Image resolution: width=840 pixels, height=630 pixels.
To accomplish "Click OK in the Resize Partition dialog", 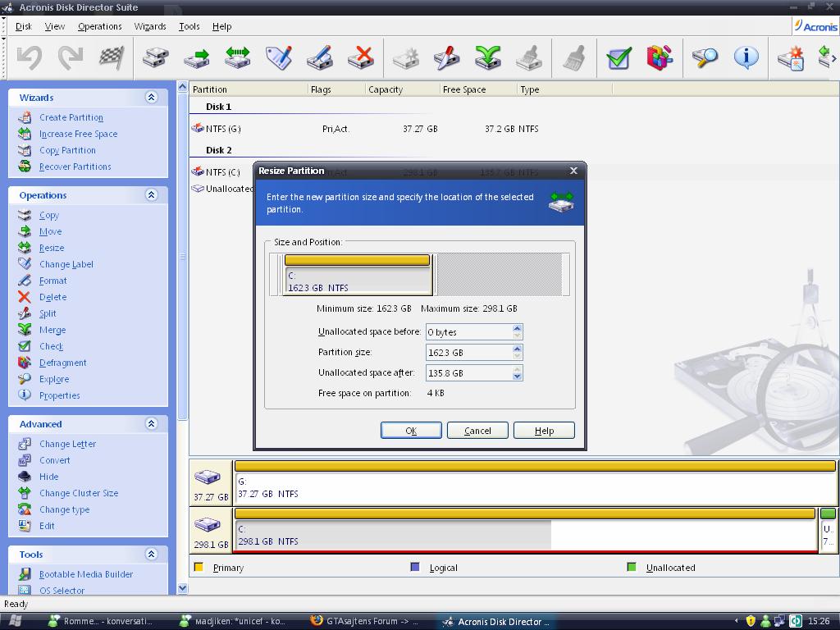I will (411, 431).
